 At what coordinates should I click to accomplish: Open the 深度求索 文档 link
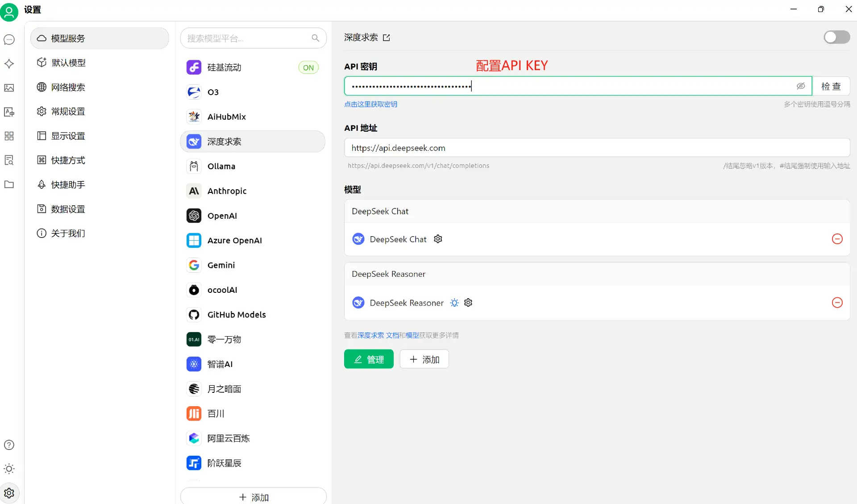[x=378, y=335]
